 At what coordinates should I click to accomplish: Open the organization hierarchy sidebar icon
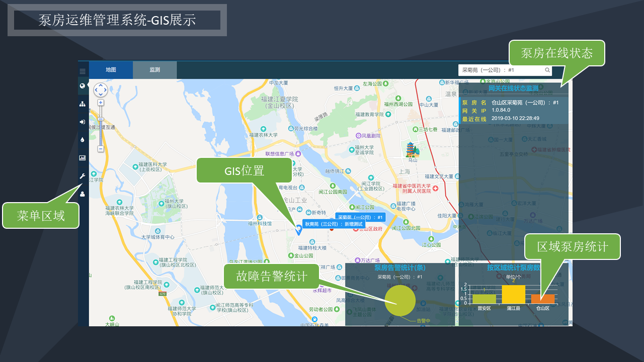pos(82,104)
